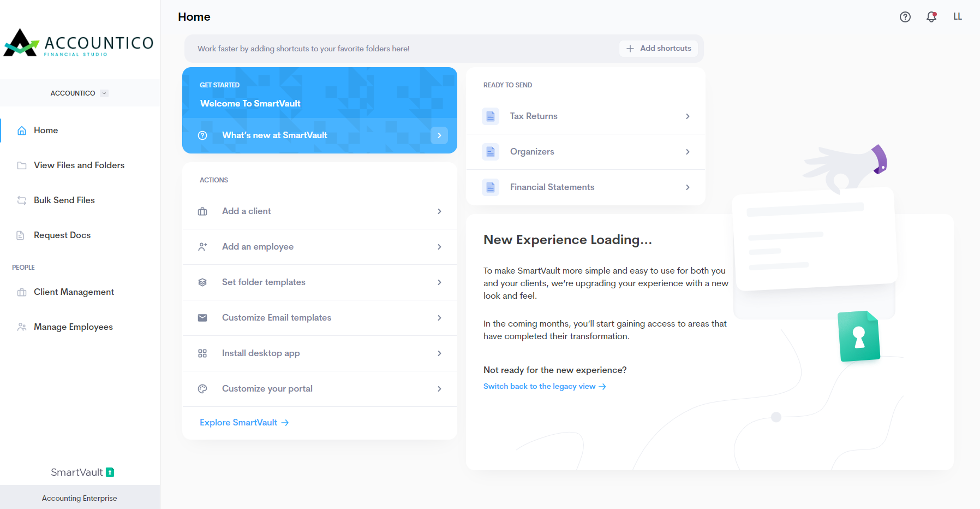Open Organizers under Ready to Send
This screenshot has height=509, width=980.
coord(585,152)
